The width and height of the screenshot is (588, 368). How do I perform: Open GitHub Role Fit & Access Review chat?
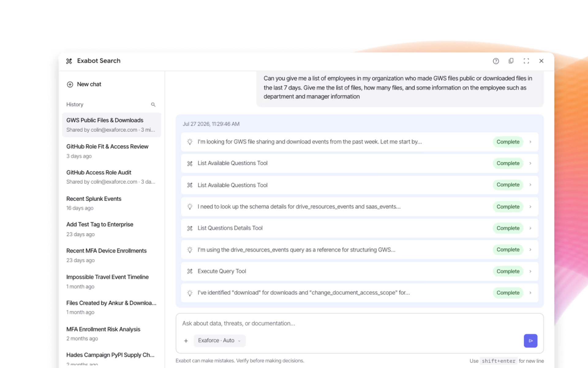(x=111, y=151)
